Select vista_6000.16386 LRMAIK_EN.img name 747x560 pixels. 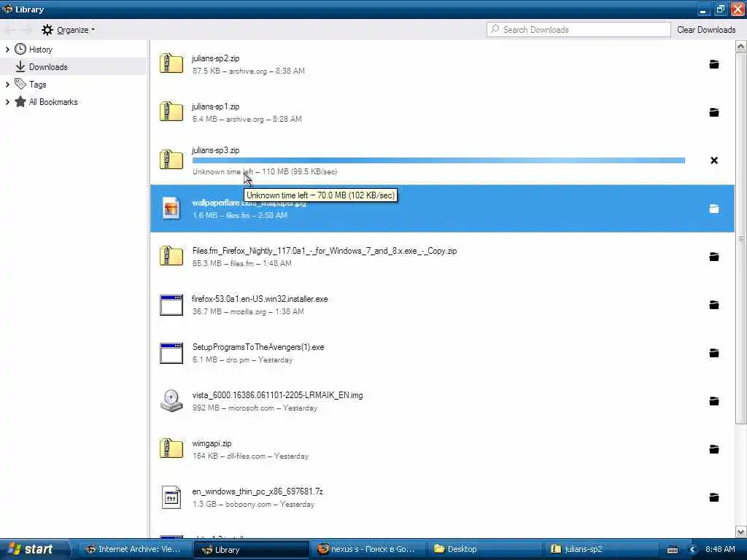click(277, 394)
